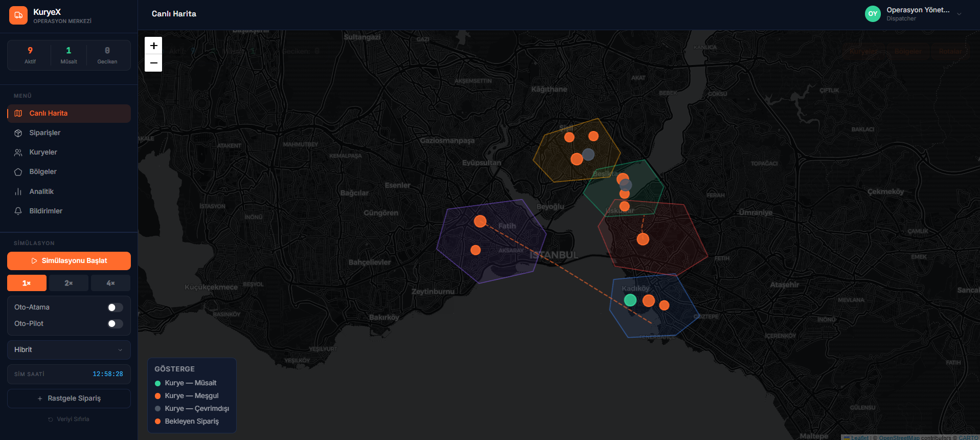The width and height of the screenshot is (980, 440).
Task: Add a random order via Rastgele Sipariş
Action: coord(69,399)
